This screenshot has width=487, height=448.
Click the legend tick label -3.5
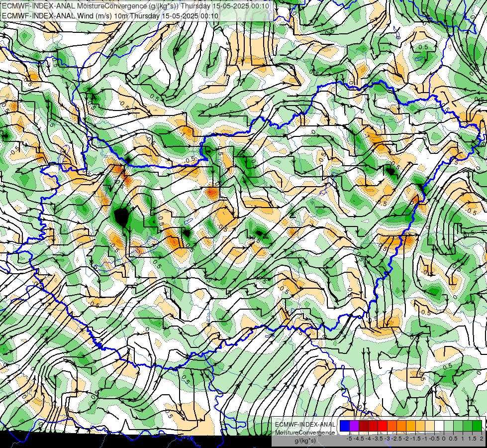pyautogui.click(x=378, y=439)
